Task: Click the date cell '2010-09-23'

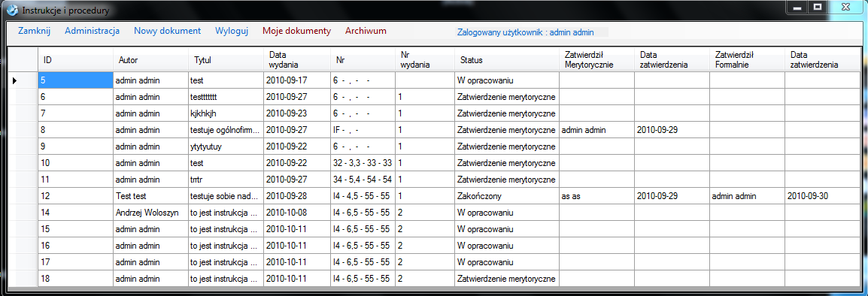Action: (x=296, y=113)
